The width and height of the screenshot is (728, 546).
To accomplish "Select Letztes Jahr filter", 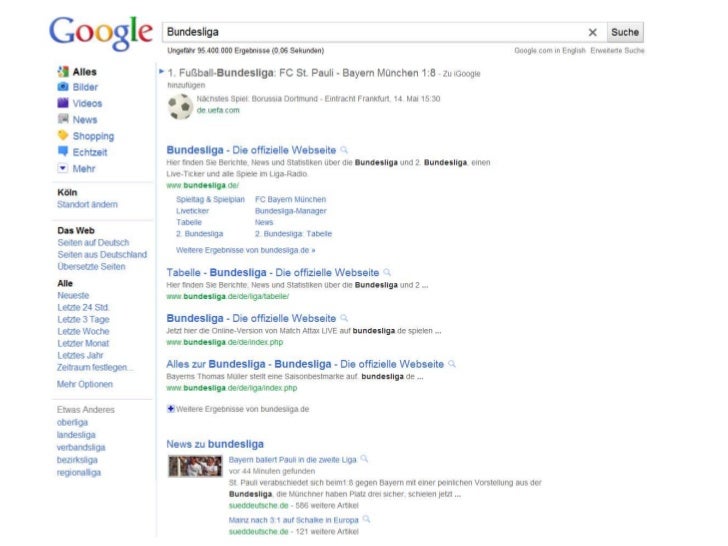I will point(80,355).
